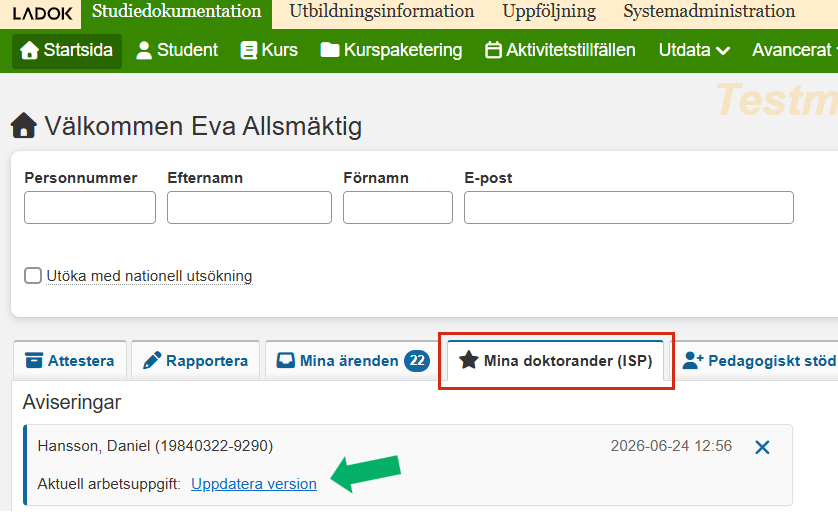Switch to the Rapportera tab

[196, 361]
